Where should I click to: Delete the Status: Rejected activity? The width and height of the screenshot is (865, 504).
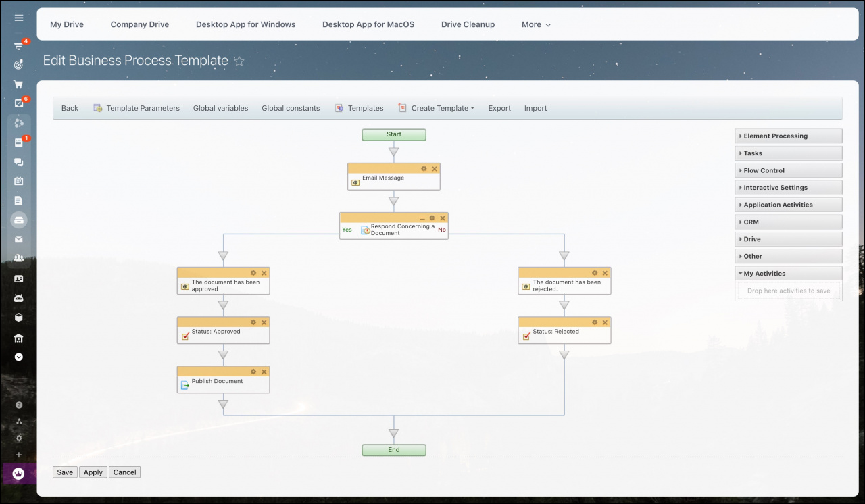click(x=605, y=322)
